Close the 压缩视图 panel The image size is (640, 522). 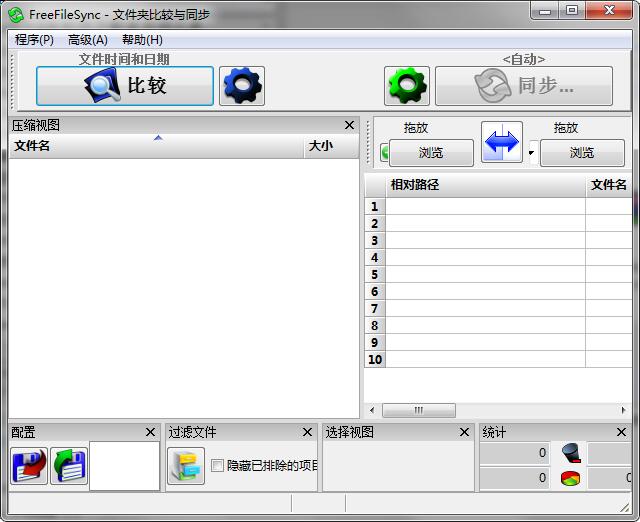[x=349, y=125]
